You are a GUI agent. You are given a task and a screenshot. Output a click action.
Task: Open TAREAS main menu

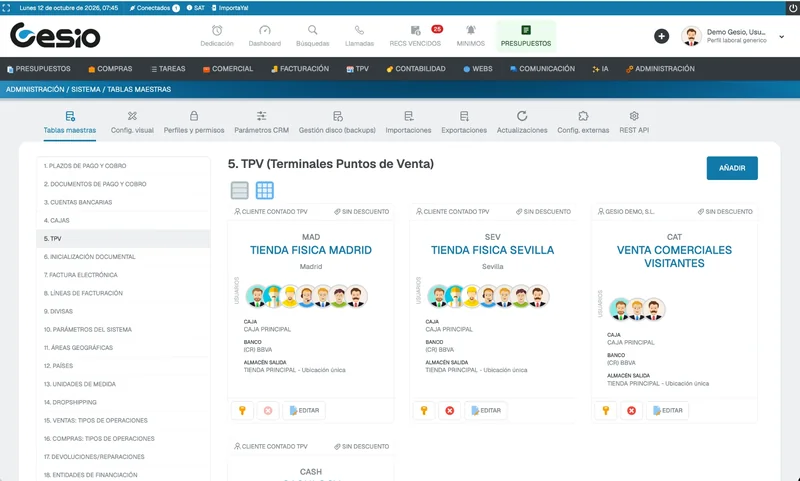(168, 69)
